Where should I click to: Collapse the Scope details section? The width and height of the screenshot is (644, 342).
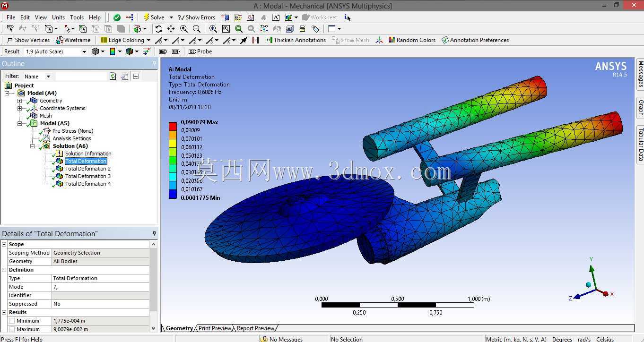pos(5,244)
